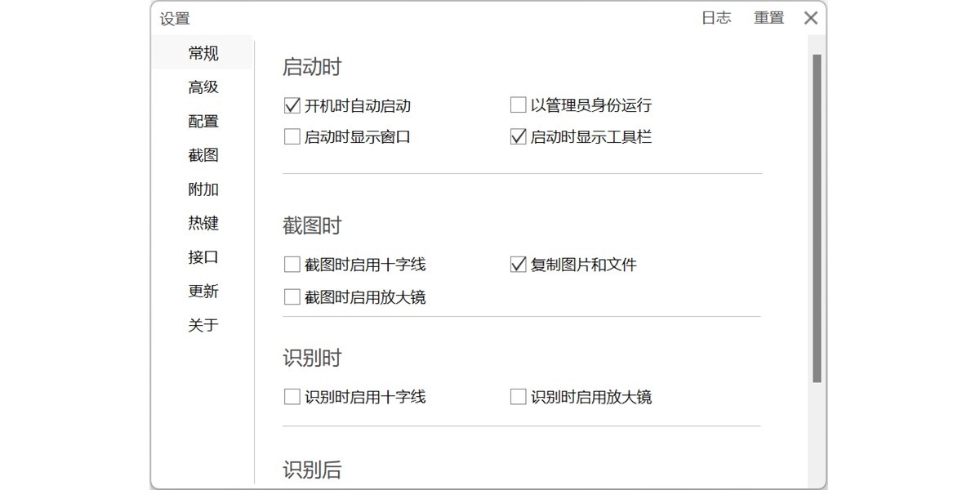This screenshot has width=980, height=490.
Task: Enable 截图时启用十字线 checkbox
Action: 292,265
